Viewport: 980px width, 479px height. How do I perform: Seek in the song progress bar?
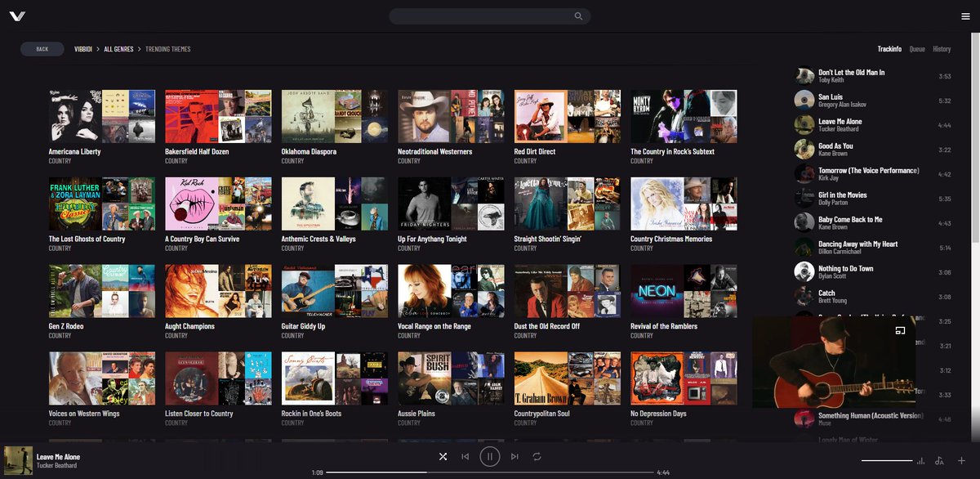[x=490, y=472]
